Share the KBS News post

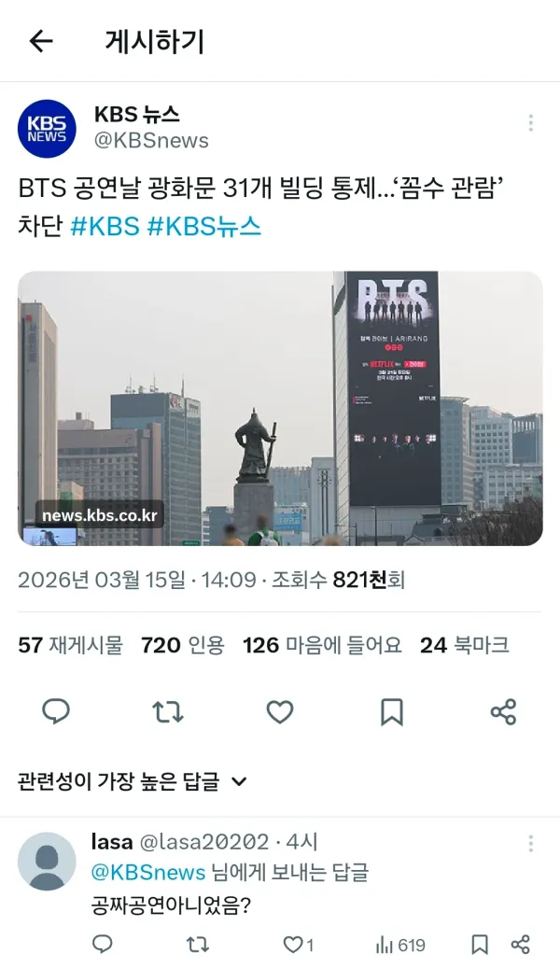point(503,712)
